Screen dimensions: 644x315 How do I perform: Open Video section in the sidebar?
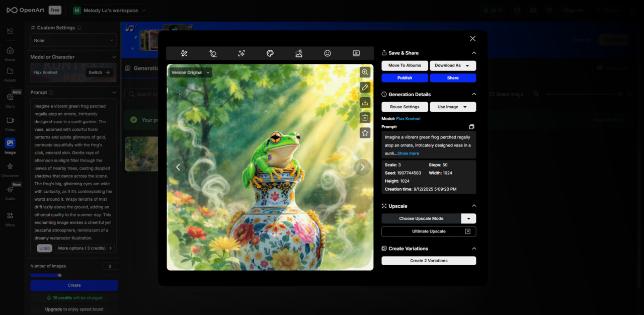click(x=10, y=124)
